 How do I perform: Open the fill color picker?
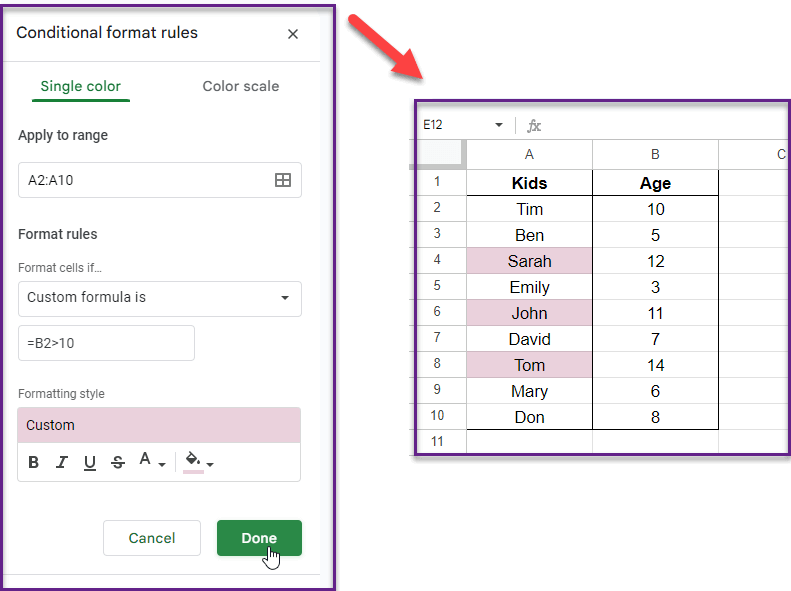click(199, 462)
